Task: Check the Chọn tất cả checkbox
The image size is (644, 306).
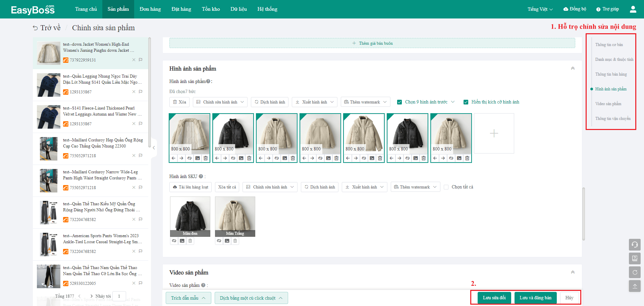Action: click(x=446, y=187)
